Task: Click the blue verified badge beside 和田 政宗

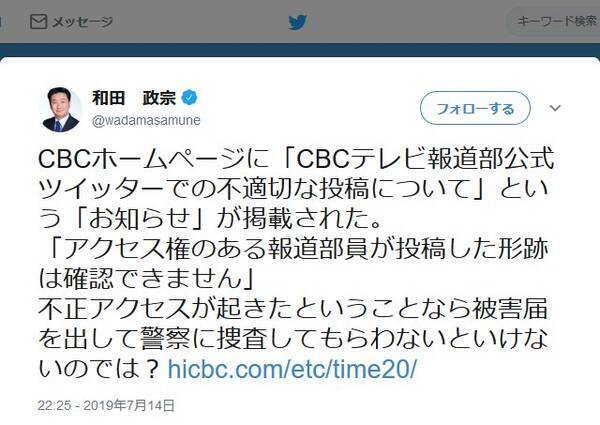Action: click(x=189, y=98)
